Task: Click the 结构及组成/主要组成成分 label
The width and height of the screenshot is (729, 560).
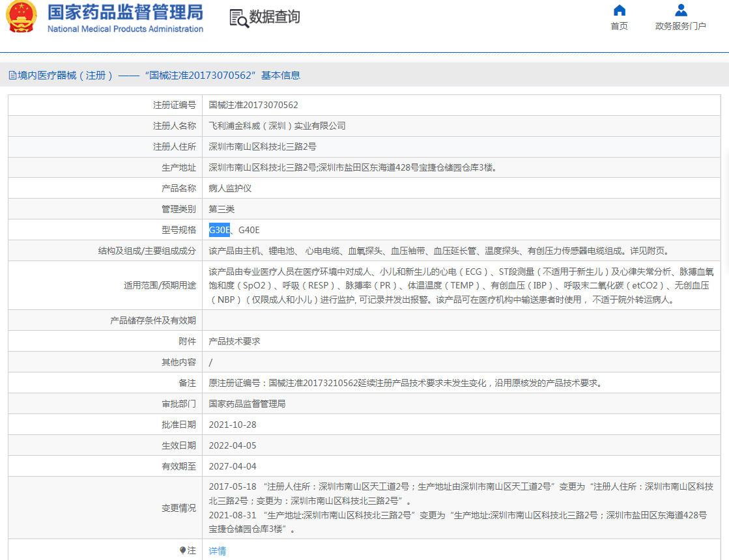Action: pyautogui.click(x=147, y=251)
